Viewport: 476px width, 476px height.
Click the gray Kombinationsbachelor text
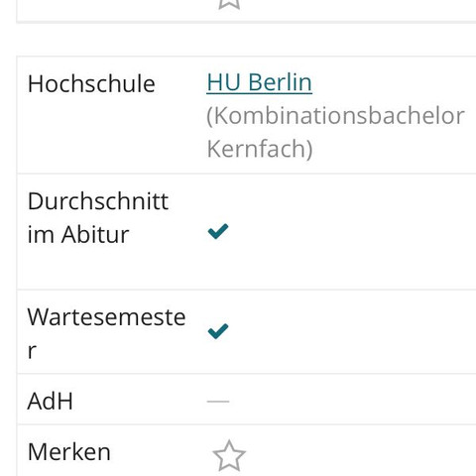point(335,116)
